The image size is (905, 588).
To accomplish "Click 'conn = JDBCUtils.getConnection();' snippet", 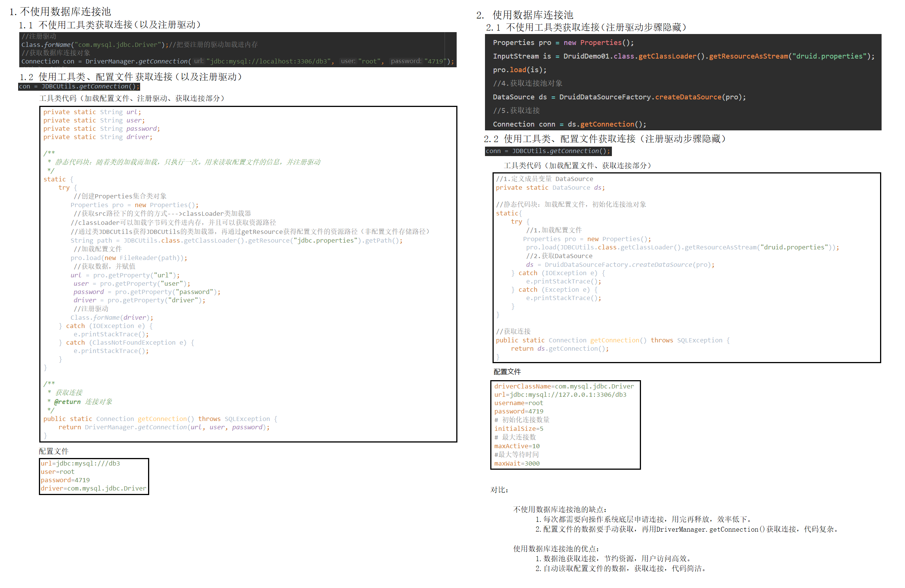I will (549, 152).
